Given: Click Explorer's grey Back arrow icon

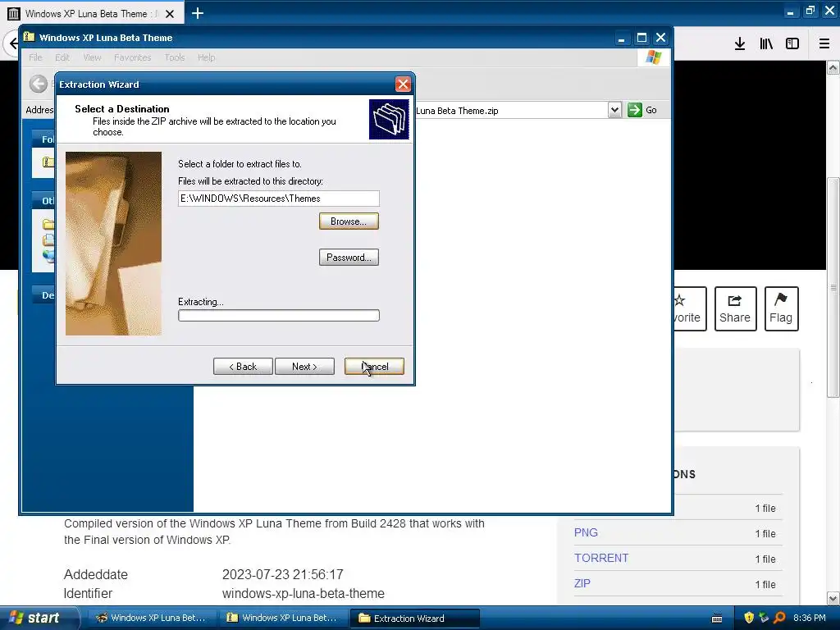Looking at the screenshot, I should pos(38,84).
